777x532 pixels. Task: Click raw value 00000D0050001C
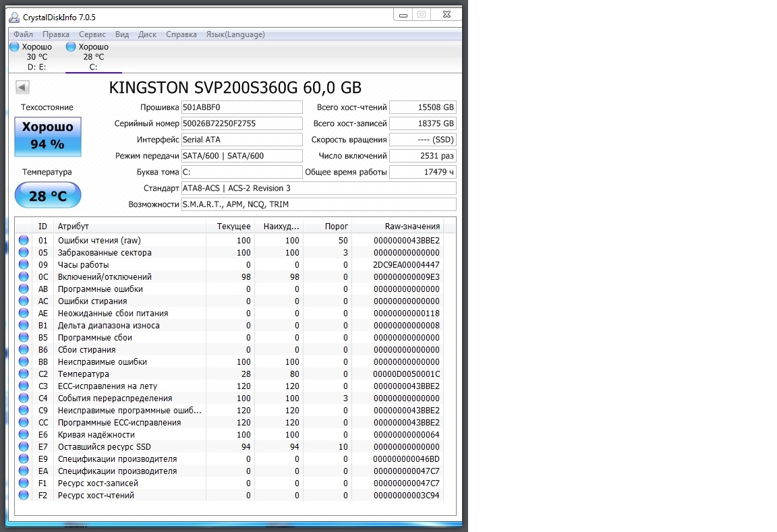(x=406, y=374)
